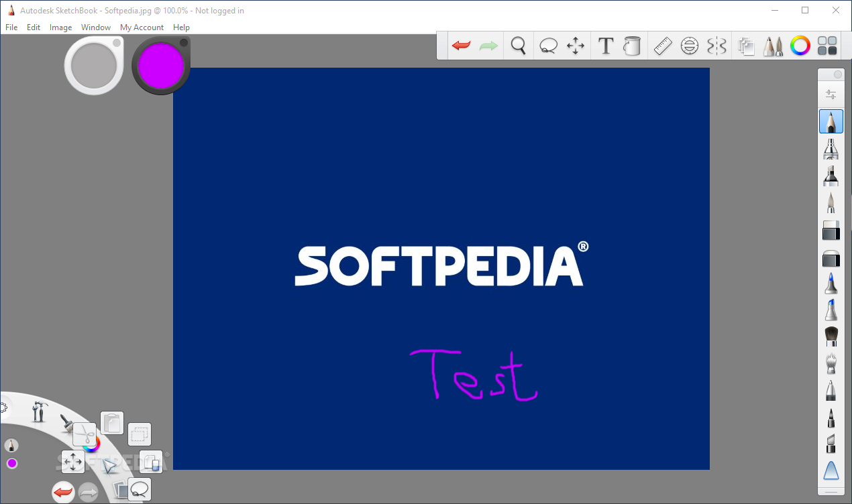This screenshot has height=504, width=852.
Task: Open the My Account menu
Action: 142,27
